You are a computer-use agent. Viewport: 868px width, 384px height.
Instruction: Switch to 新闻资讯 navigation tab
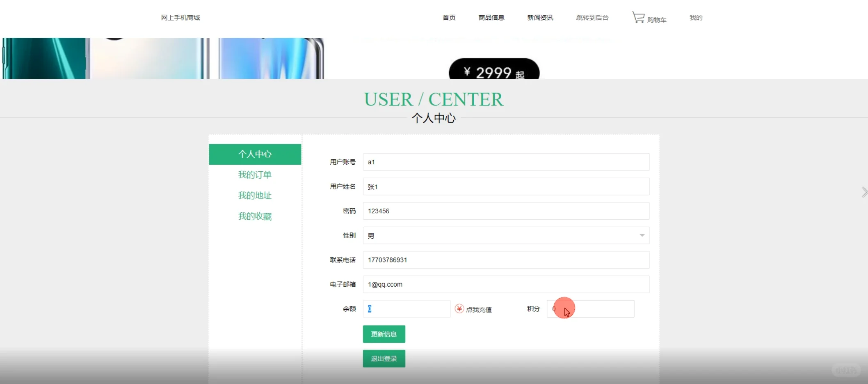(x=540, y=17)
